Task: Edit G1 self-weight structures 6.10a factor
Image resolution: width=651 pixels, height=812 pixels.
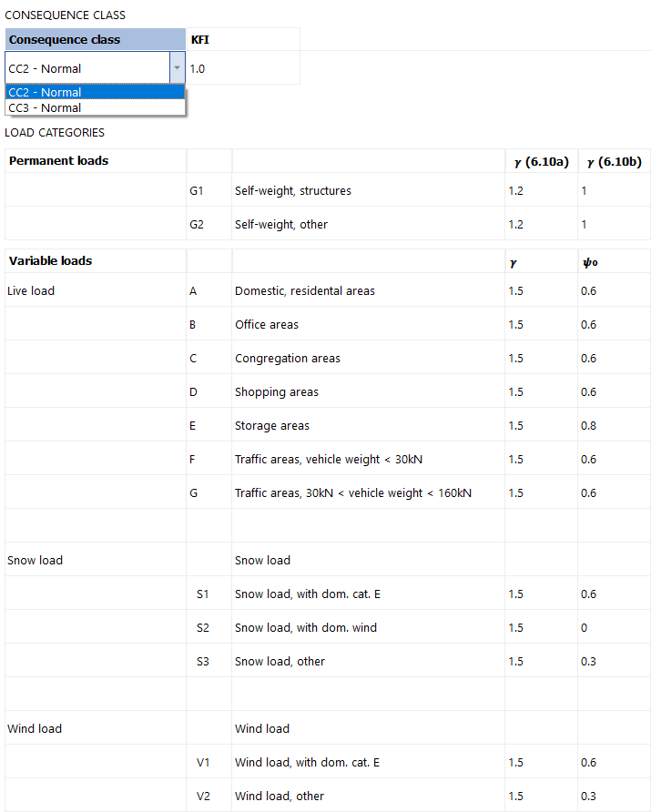Action: click(x=541, y=190)
